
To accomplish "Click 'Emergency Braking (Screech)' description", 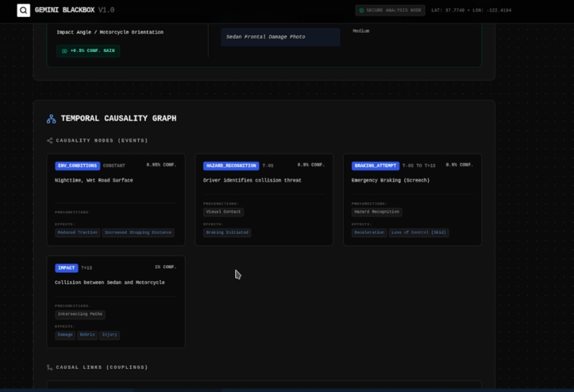I will pyautogui.click(x=390, y=180).
